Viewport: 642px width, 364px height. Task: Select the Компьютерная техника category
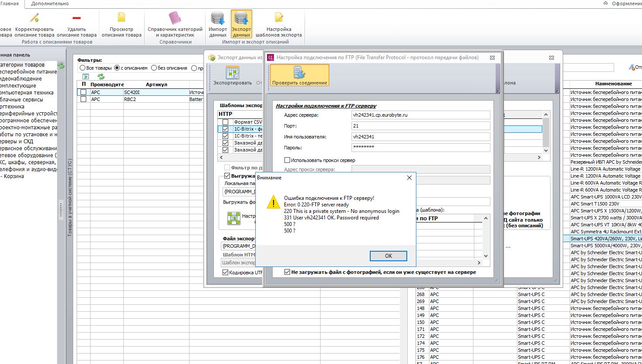(x=27, y=93)
